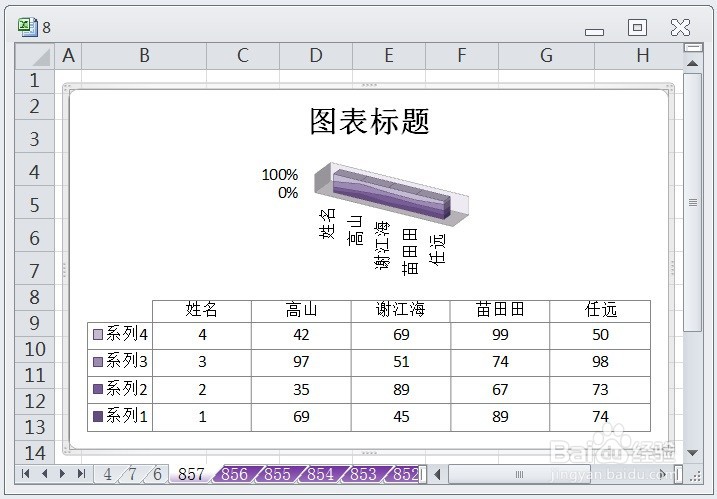Click 姓名 header in data table
Screen dimensions: 717x499
[x=202, y=310]
